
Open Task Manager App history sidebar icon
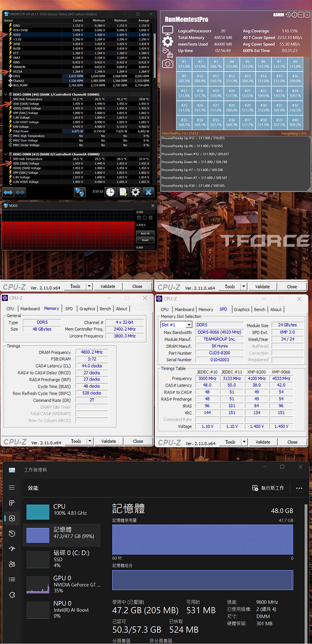(x=12, y=534)
